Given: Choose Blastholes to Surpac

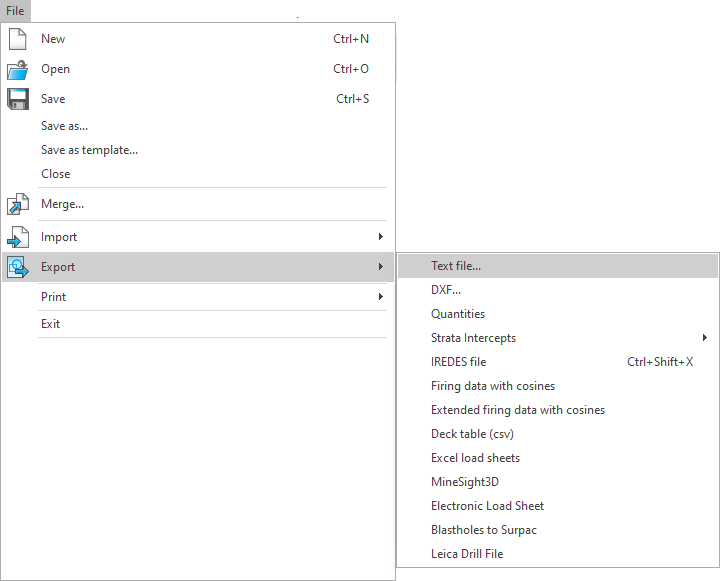Looking at the screenshot, I should pyautogui.click(x=557, y=530).
